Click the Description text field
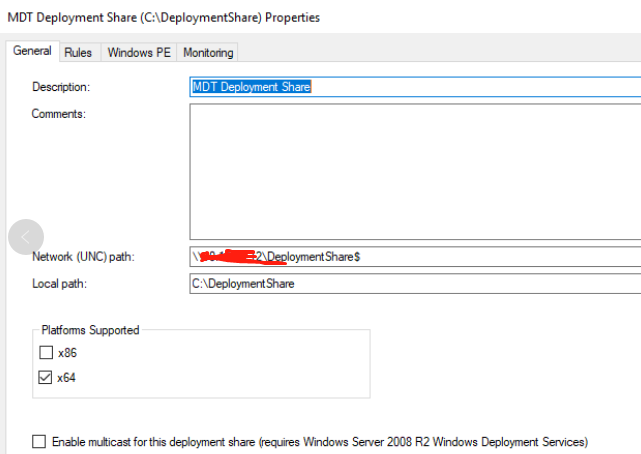This screenshot has height=454, width=641. pos(415,87)
